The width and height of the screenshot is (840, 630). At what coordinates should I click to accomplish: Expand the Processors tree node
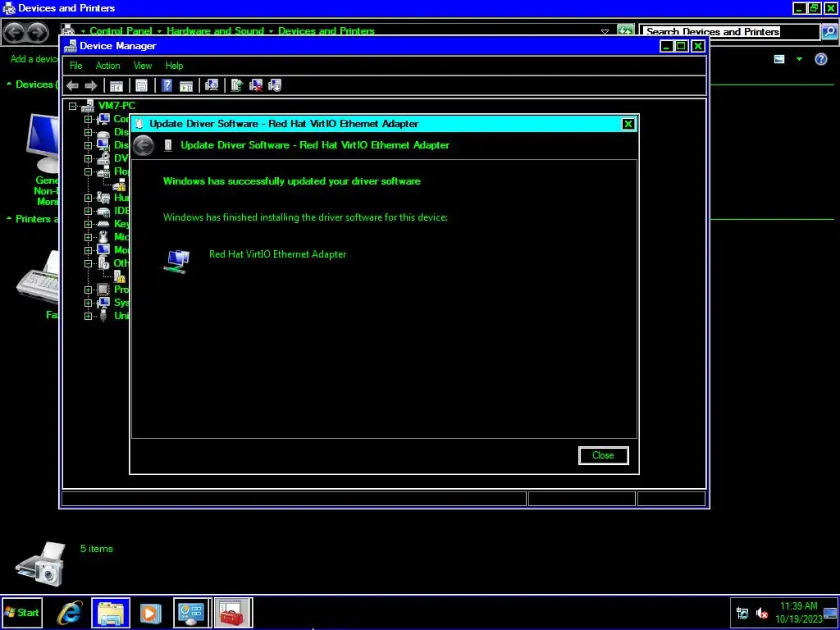[x=89, y=290]
